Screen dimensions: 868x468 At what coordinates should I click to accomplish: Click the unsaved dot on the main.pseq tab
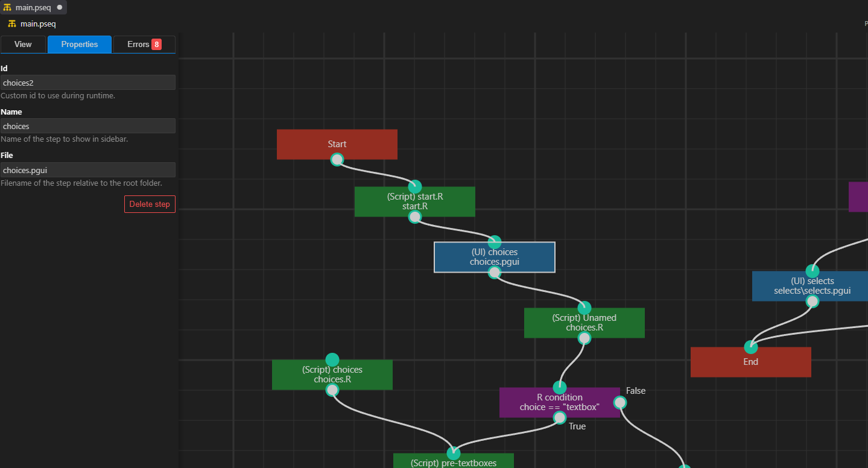pos(60,7)
